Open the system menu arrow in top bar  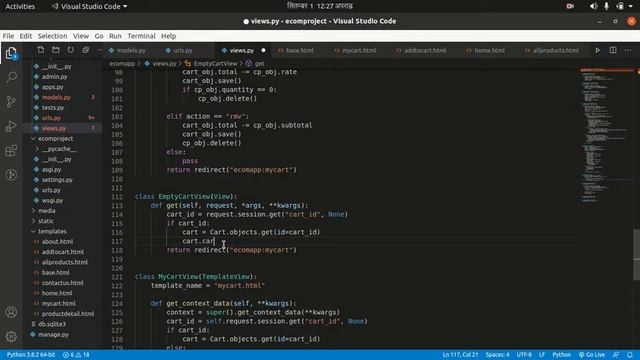pyautogui.click(x=631, y=6)
